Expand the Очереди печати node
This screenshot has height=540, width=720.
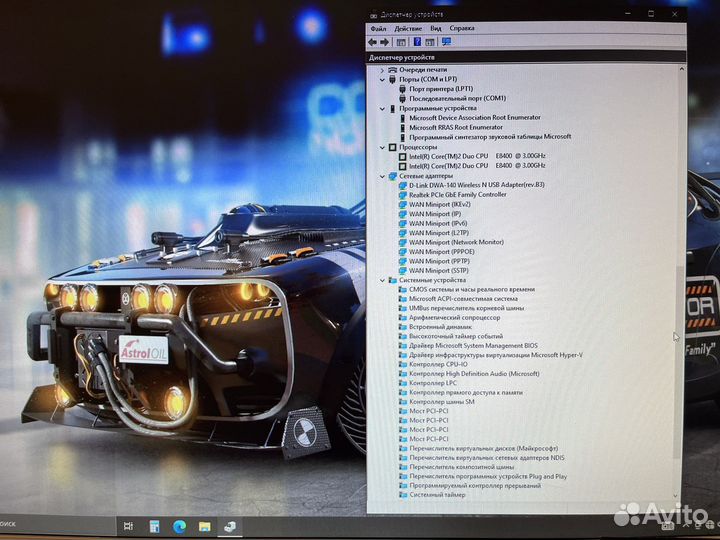pos(382,70)
